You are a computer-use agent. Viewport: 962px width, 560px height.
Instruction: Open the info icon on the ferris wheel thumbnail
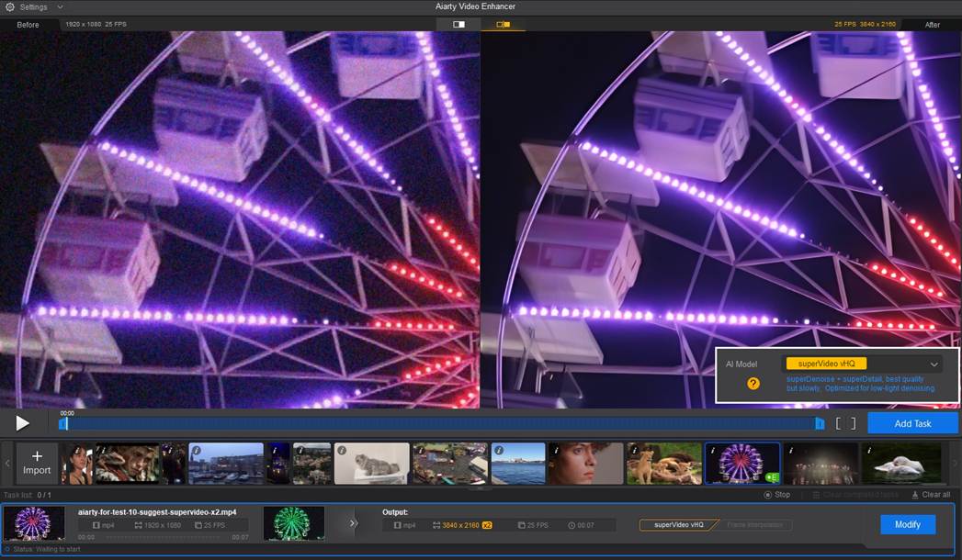(713, 450)
